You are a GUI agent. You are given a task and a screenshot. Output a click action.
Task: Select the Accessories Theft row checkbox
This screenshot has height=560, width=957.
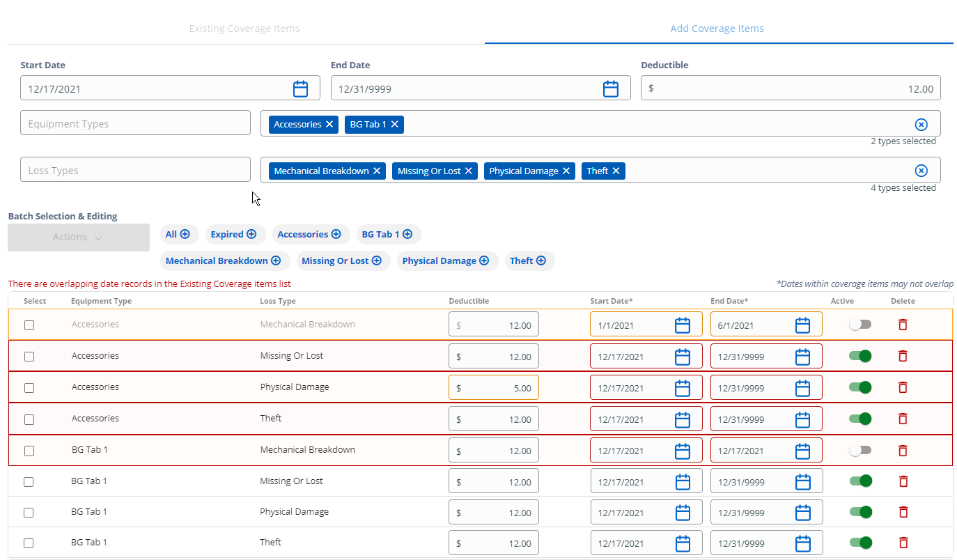click(29, 419)
